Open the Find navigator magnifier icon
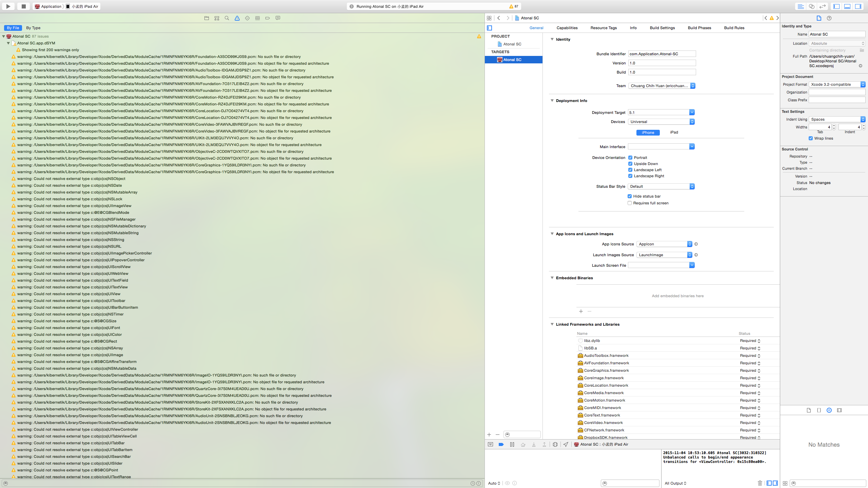The width and height of the screenshot is (868, 488). (x=227, y=18)
